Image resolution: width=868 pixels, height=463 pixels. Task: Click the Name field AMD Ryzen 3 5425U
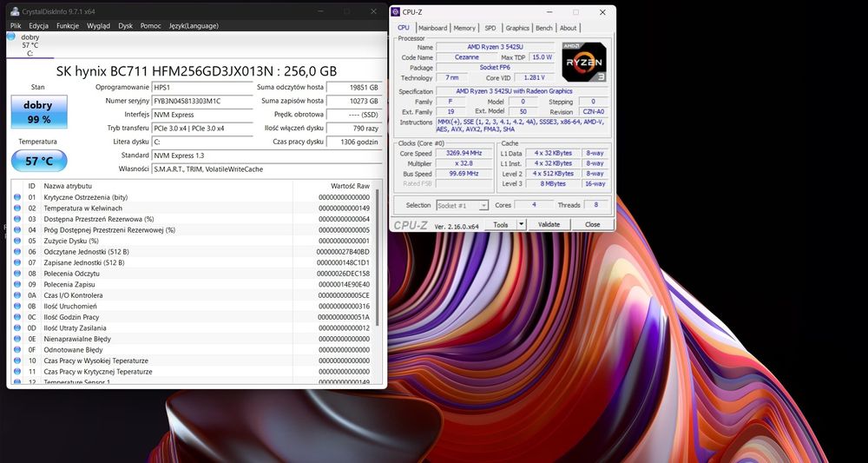(x=495, y=48)
